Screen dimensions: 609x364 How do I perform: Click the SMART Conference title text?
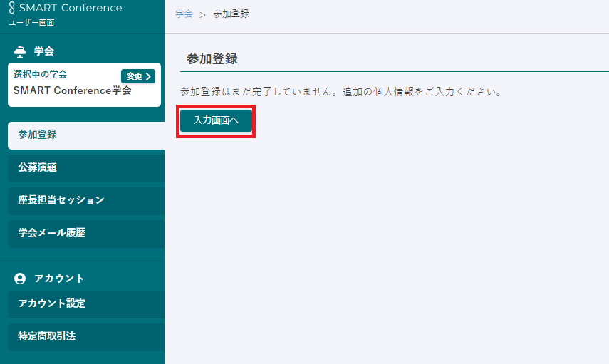click(x=71, y=8)
